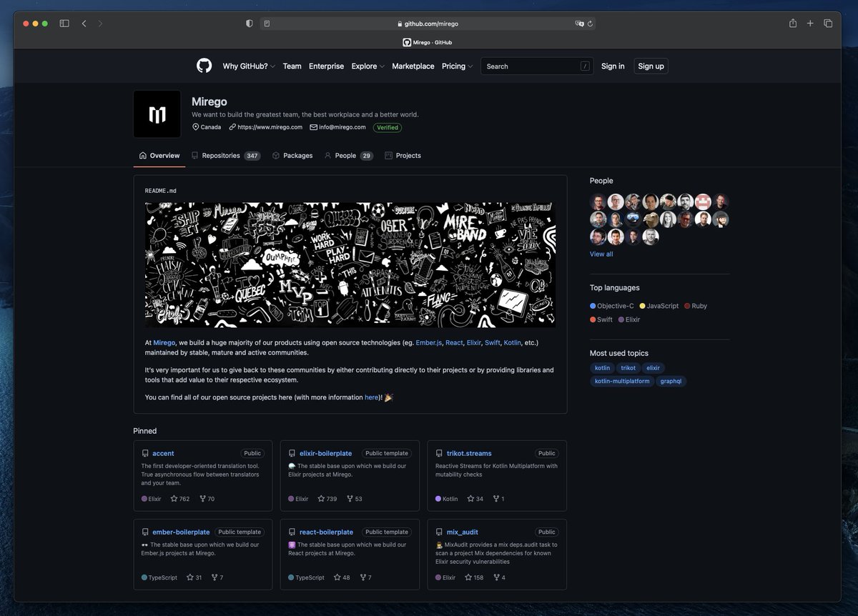The image size is (858, 616).
Task: Click the Safari forward arrow
Action: tap(100, 24)
